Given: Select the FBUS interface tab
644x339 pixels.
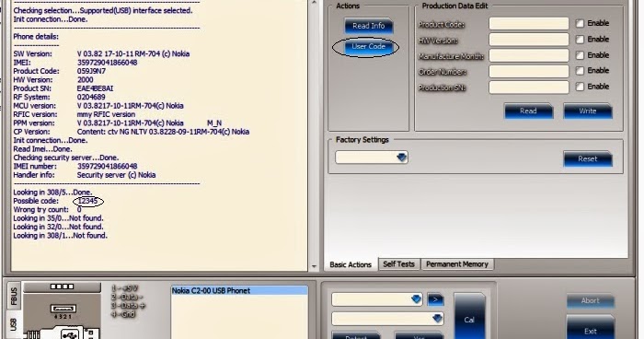Looking at the screenshot, I should pyautogui.click(x=13, y=296).
